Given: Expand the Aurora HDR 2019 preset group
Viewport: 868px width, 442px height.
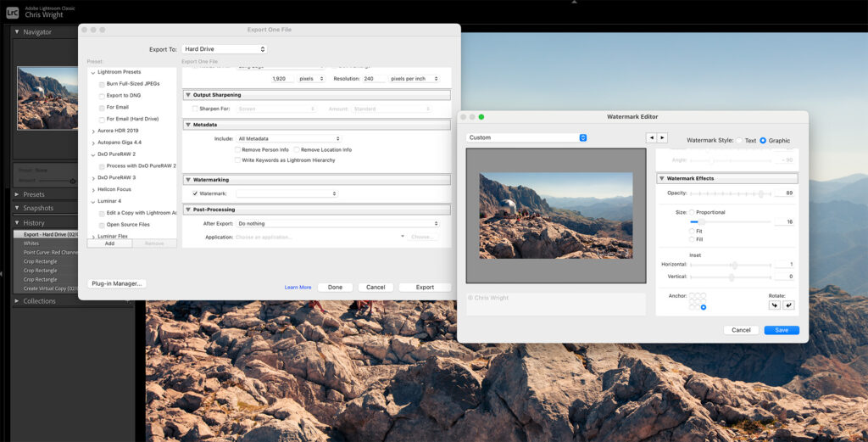Looking at the screenshot, I should (93, 131).
